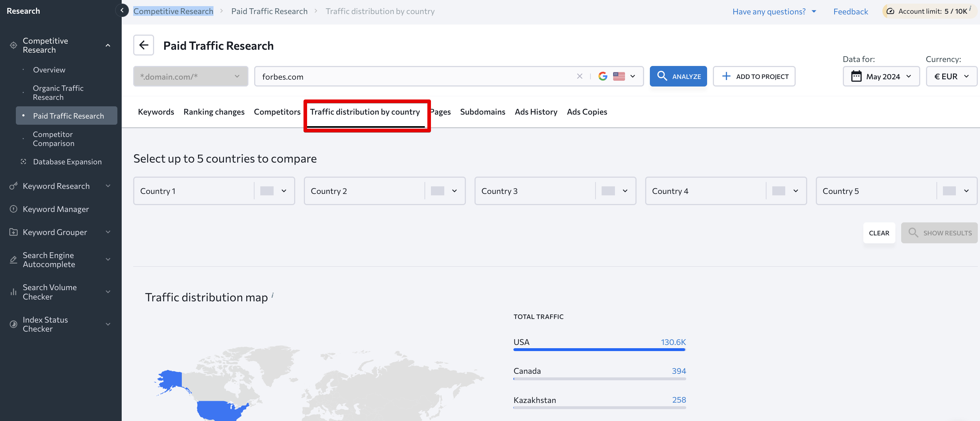This screenshot has width=980, height=421.
Task: Click the Competitive Research target icon
Action: [x=13, y=45]
